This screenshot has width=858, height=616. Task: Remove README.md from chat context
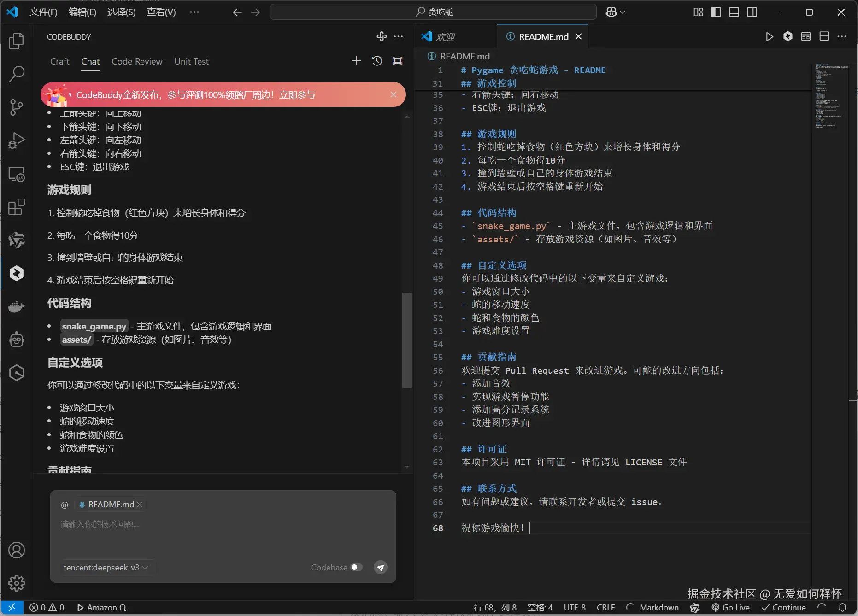click(x=140, y=505)
